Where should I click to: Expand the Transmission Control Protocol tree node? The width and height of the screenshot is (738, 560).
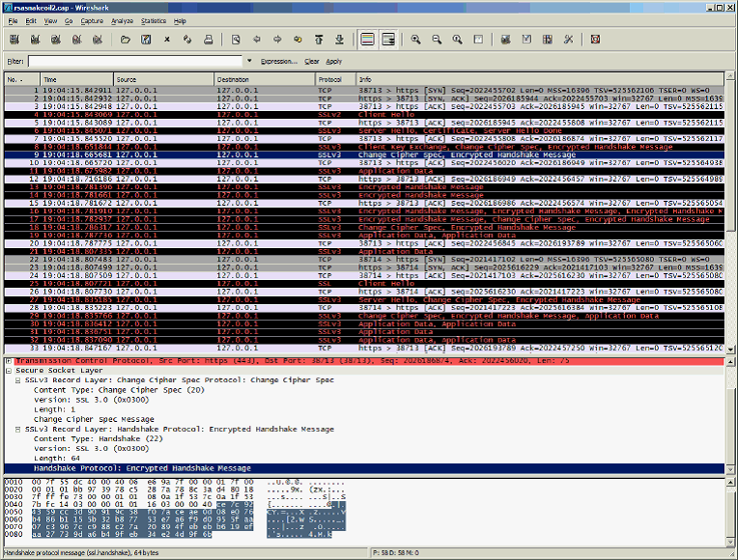click(x=9, y=361)
